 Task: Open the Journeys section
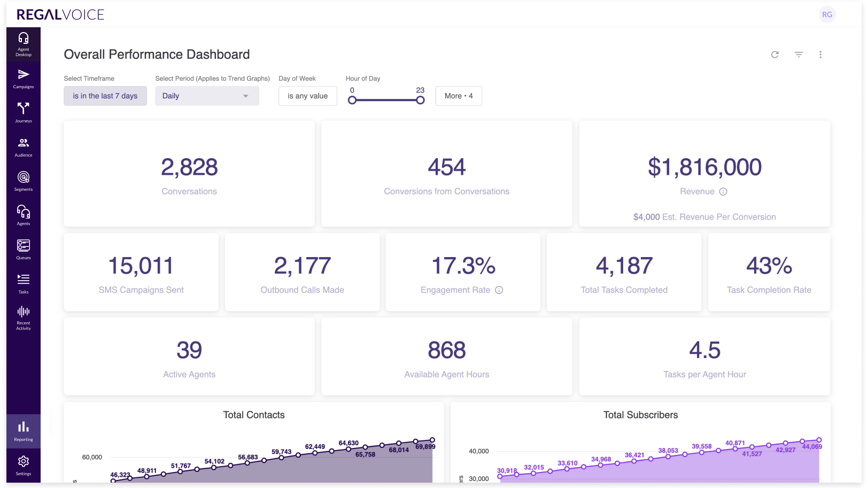(24, 112)
